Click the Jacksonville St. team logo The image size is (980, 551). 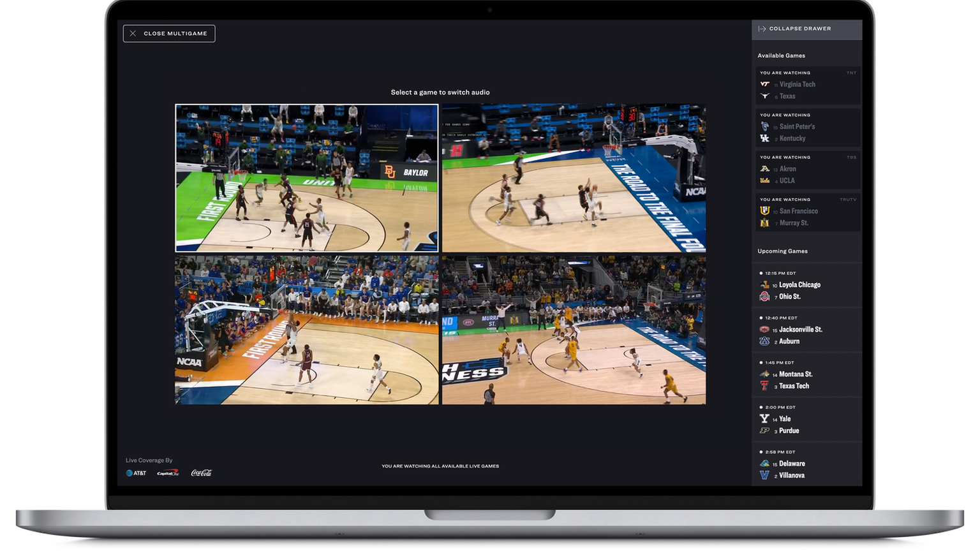point(764,330)
